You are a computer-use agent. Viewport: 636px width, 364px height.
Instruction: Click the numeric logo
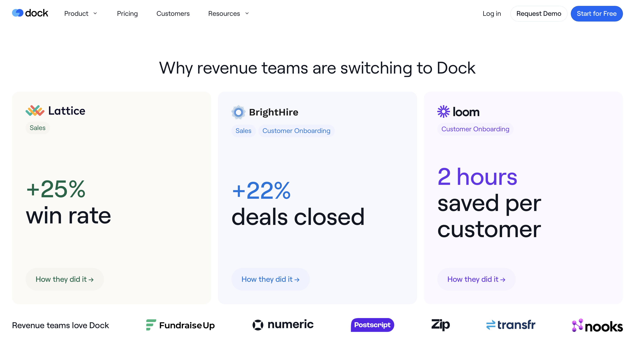[x=283, y=325]
